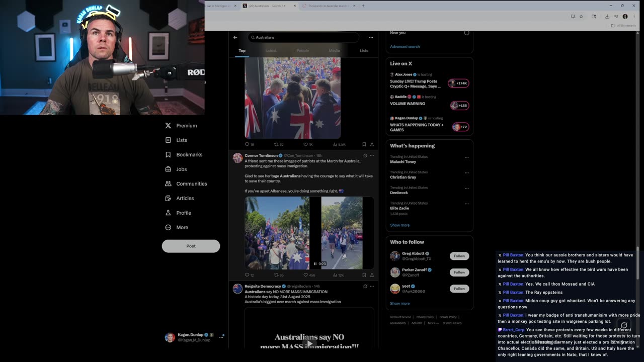Follow the yeet account
This screenshot has height=362, width=644.
tap(459, 289)
